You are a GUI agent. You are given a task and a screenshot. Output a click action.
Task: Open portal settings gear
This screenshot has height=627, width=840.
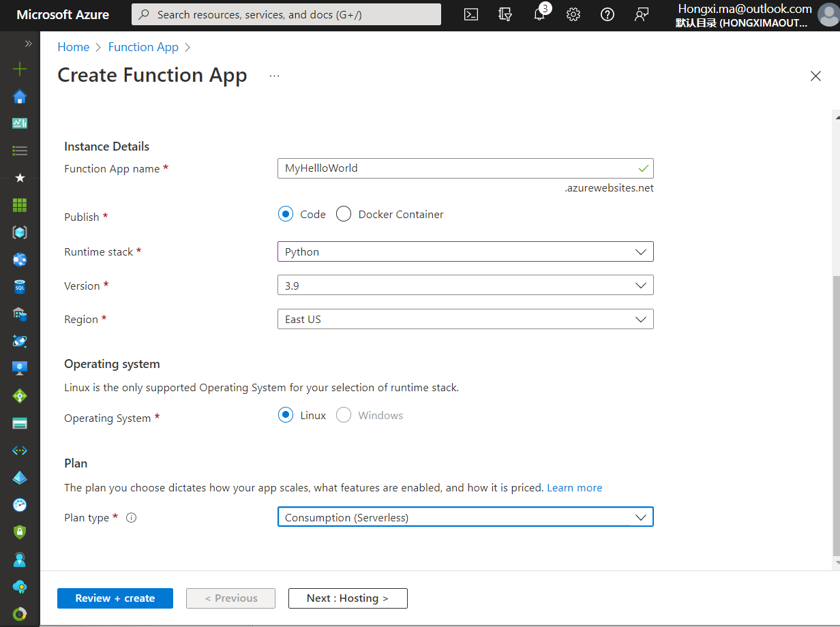(573, 14)
